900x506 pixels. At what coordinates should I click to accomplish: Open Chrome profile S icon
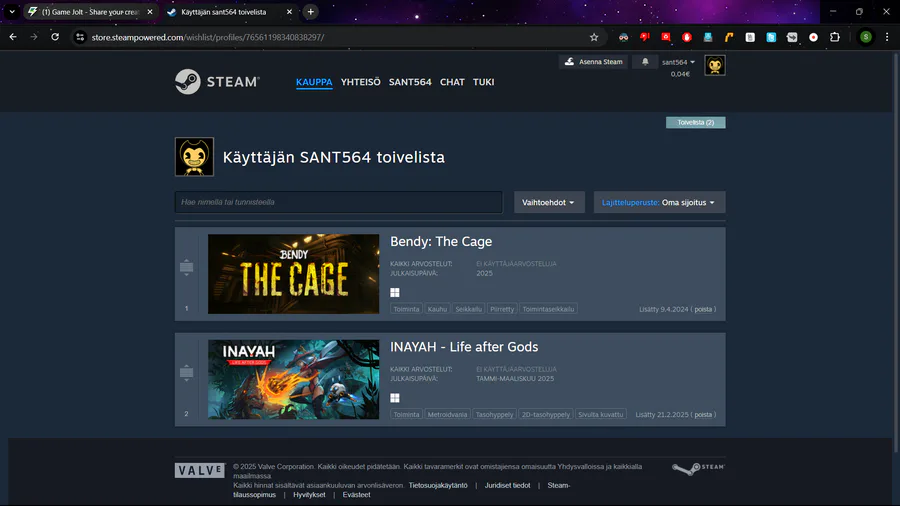tap(866, 37)
